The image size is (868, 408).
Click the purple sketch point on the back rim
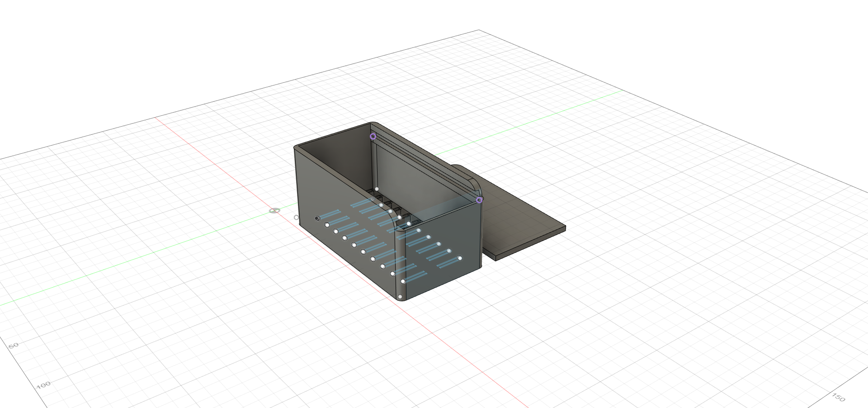(373, 137)
